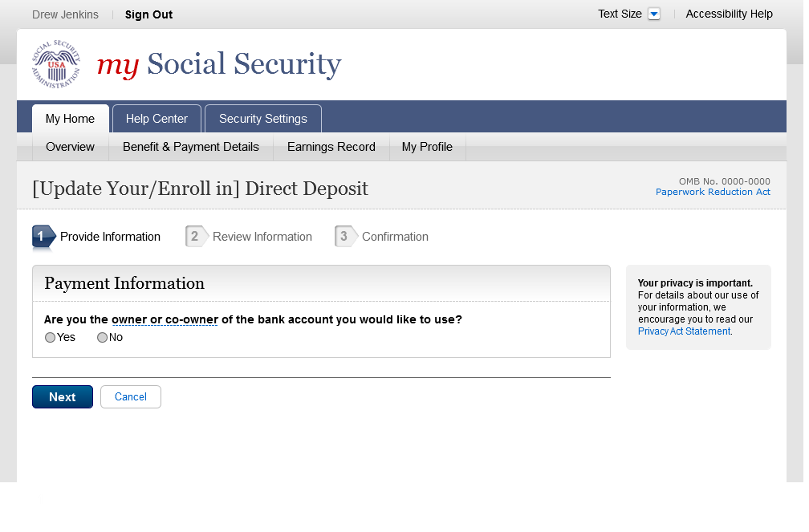The height and width of the screenshot is (532, 809).
Task: Go to the Security Settings tab
Action: click(262, 119)
